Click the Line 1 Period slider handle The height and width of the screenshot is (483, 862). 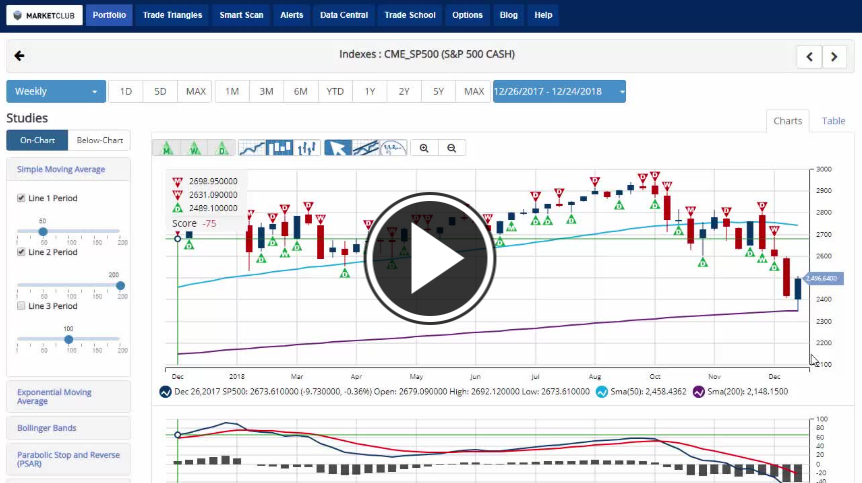point(43,231)
